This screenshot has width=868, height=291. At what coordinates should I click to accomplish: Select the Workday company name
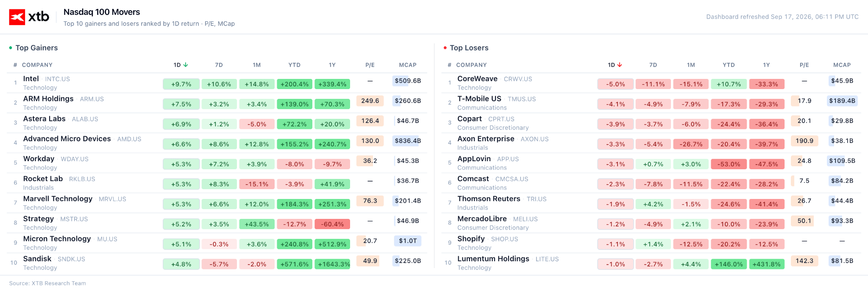(x=39, y=159)
